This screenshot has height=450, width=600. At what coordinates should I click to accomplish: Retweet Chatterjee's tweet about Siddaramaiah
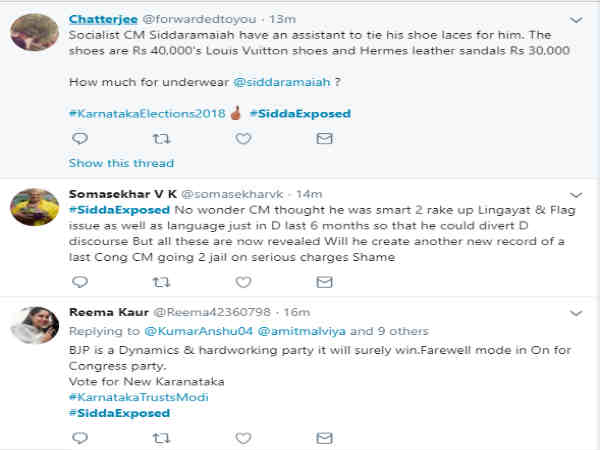click(x=160, y=139)
